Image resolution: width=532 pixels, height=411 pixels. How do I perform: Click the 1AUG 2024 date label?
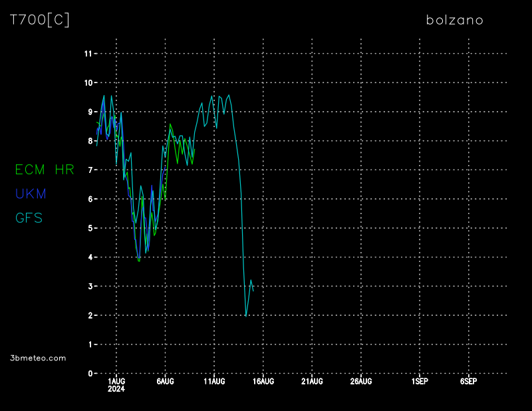116,384
